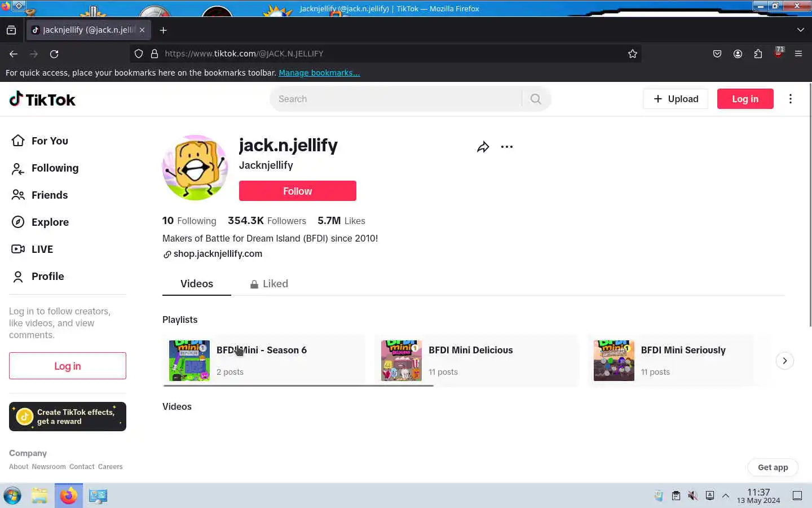Click the header Log in button
This screenshot has width=812, height=508.
coord(745,99)
